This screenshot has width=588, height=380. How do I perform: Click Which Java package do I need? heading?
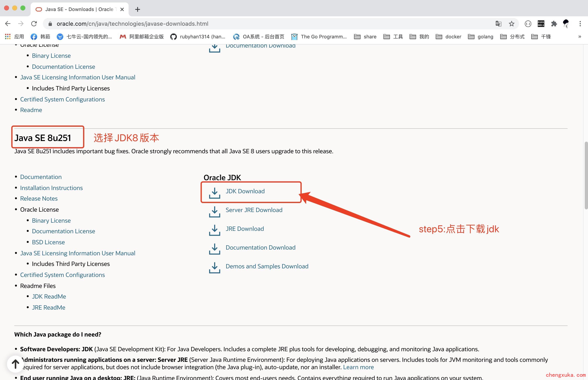58,335
